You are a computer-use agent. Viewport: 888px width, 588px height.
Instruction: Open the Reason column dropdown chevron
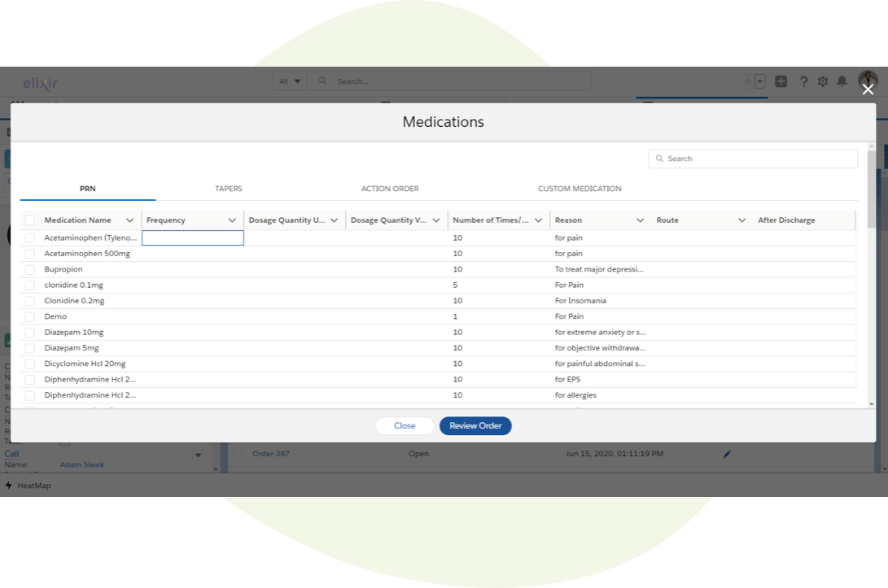pyautogui.click(x=640, y=220)
